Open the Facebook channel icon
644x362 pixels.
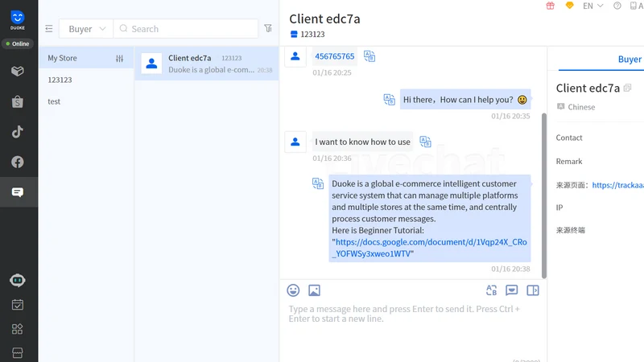point(17,162)
